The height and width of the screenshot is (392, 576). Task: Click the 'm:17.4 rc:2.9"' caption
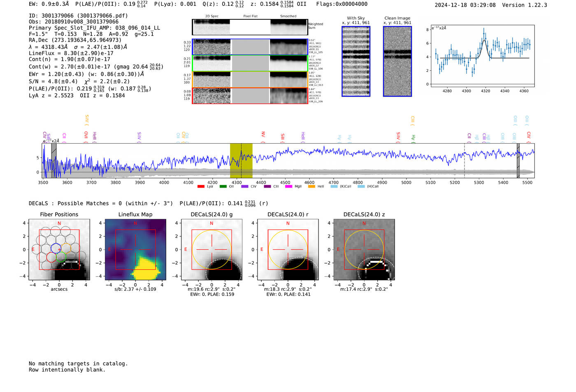tap(356, 289)
